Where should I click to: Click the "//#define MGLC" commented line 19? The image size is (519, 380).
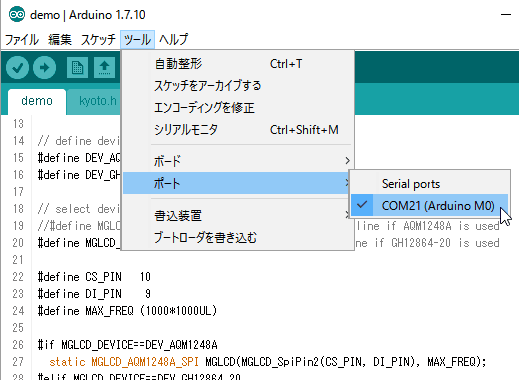[x=79, y=226]
